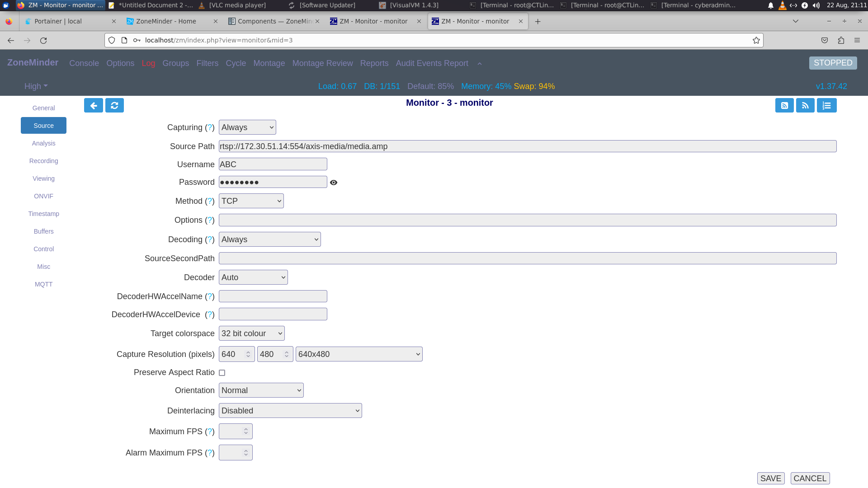Open the Decoder Auto dropdown
Image resolution: width=868 pixels, height=488 pixels.
point(253,277)
